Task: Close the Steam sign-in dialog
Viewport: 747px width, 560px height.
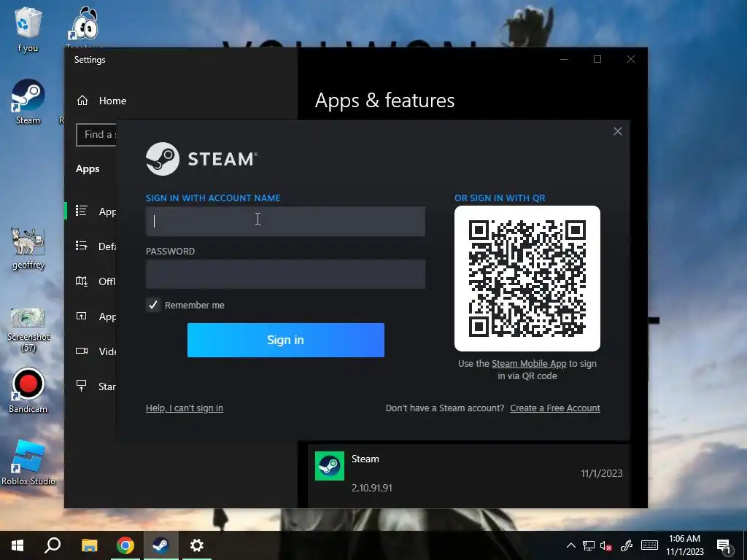Action: pyautogui.click(x=617, y=131)
